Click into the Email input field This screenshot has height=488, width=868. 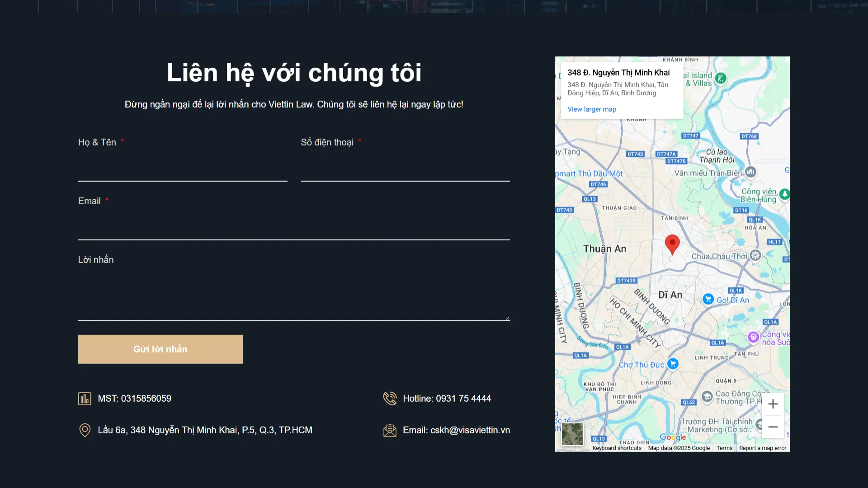(294, 228)
